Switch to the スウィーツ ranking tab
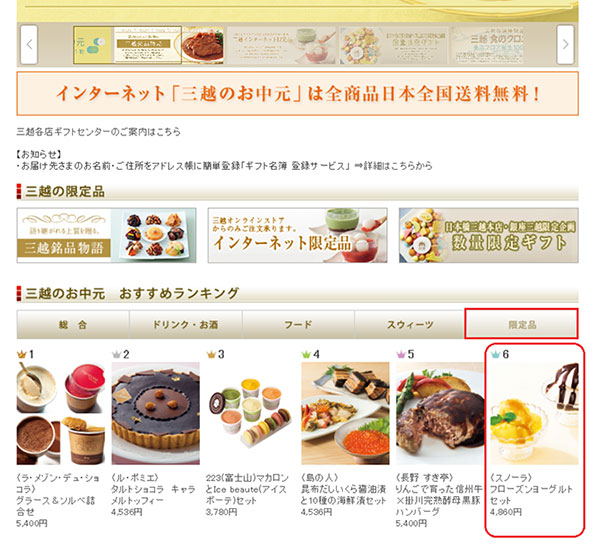This screenshot has height=545, width=600. (x=410, y=325)
